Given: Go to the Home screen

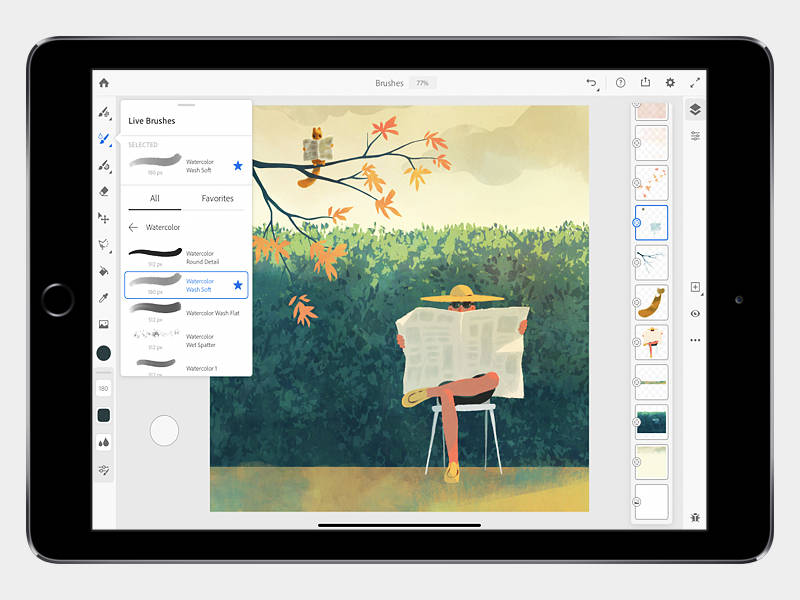Looking at the screenshot, I should (104, 83).
